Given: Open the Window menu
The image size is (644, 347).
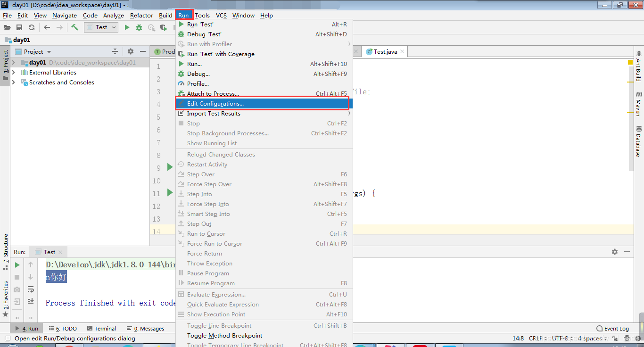Looking at the screenshot, I should (243, 15).
